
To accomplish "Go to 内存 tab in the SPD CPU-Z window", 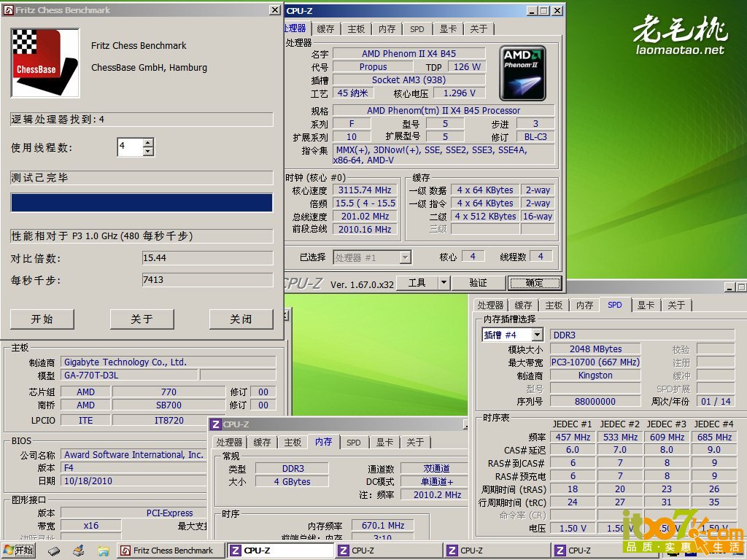I will click(584, 306).
